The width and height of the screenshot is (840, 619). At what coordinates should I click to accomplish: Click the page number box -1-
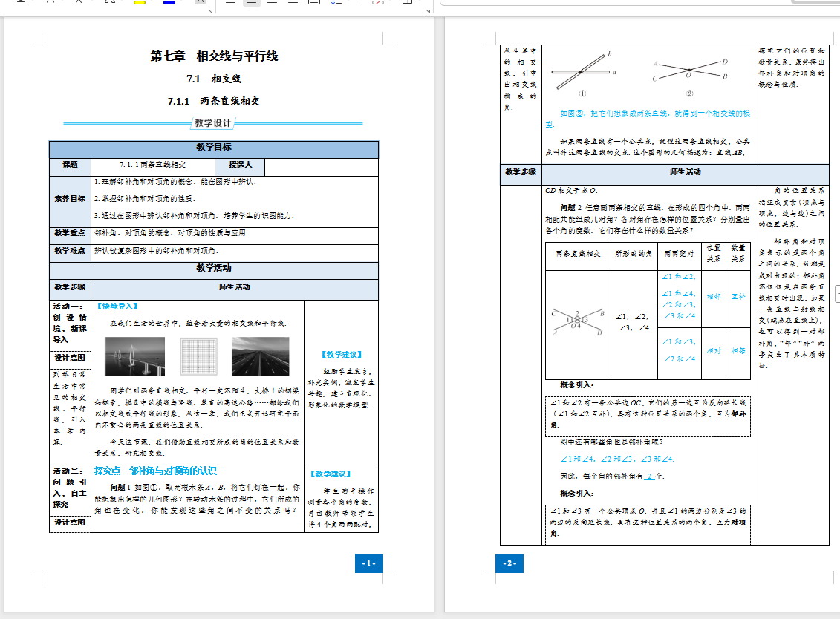[x=368, y=563]
